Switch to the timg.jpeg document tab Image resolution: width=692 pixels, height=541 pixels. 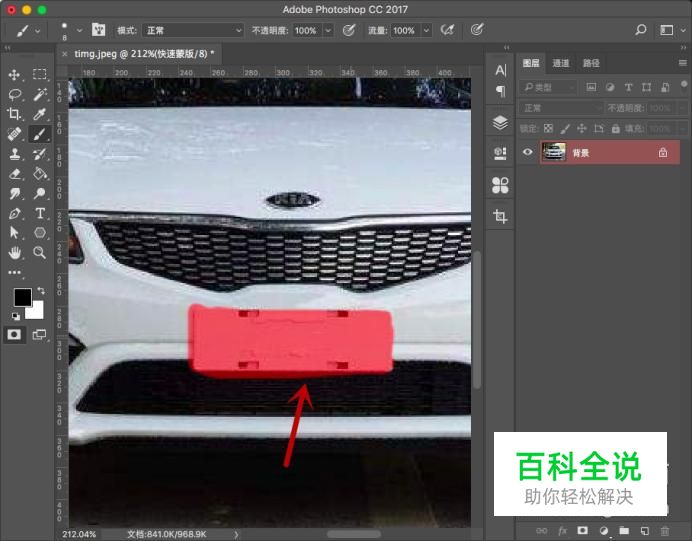[144, 54]
